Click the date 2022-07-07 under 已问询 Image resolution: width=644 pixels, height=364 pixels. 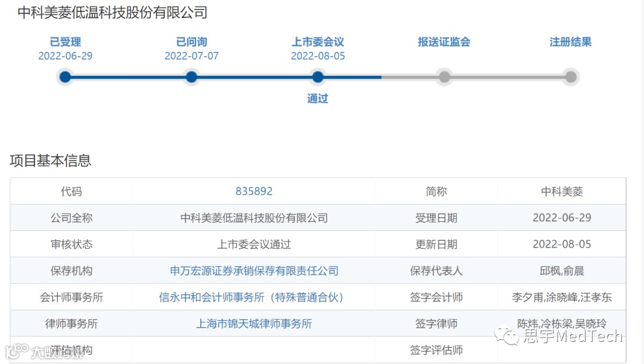[191, 56]
